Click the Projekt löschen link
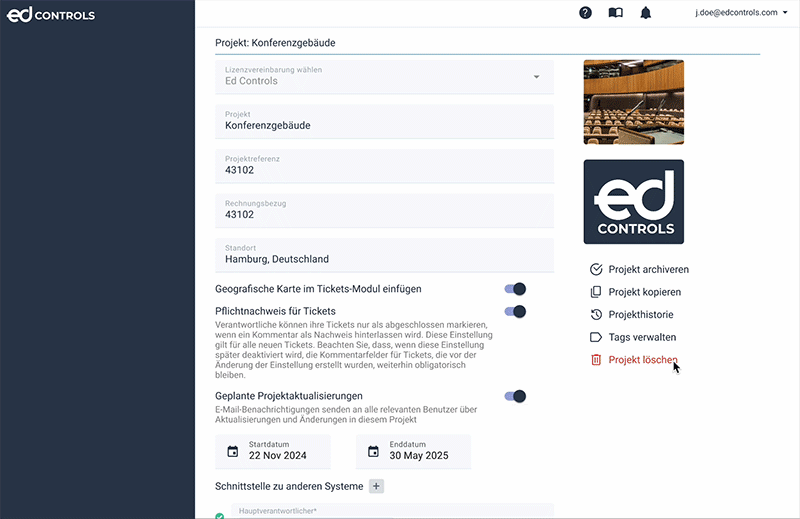The image size is (800, 519). tap(643, 360)
